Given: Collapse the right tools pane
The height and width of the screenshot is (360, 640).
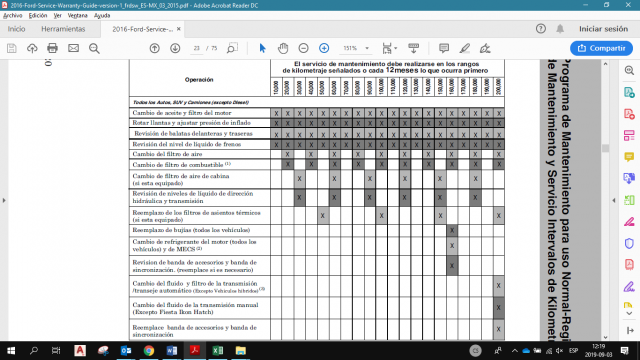Looking at the screenshot, I should pos(614,200).
